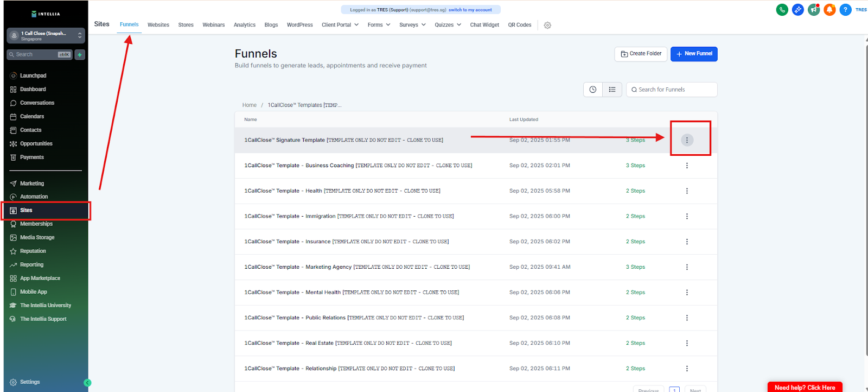Open three-dot menu for Marketing Agency template

point(687,267)
